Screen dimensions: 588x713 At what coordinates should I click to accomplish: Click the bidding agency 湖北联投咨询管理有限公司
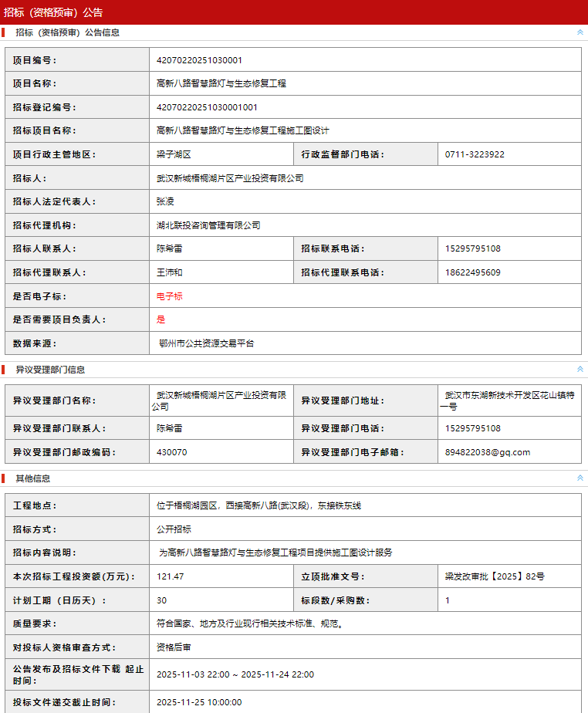tap(208, 225)
